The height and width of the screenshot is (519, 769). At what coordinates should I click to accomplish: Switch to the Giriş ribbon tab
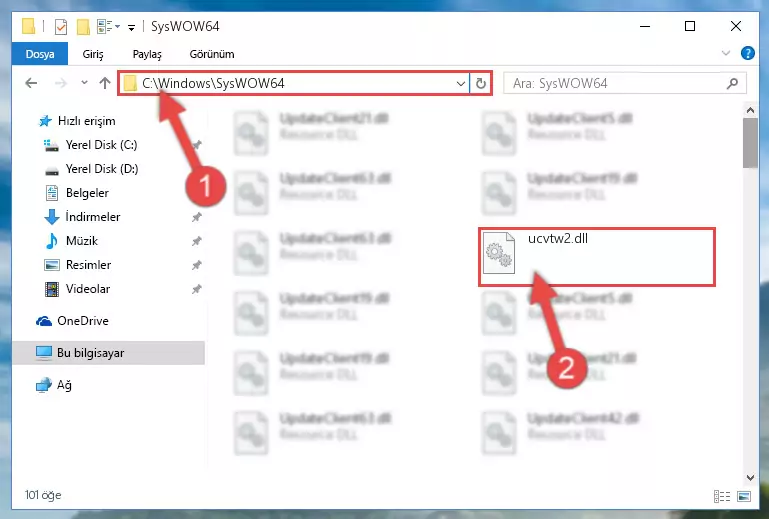(x=93, y=54)
